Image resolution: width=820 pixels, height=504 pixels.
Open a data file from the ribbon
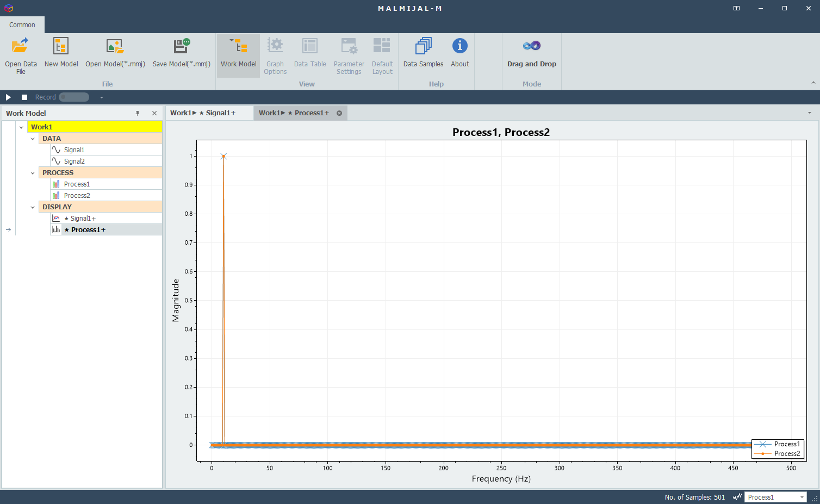[21, 55]
